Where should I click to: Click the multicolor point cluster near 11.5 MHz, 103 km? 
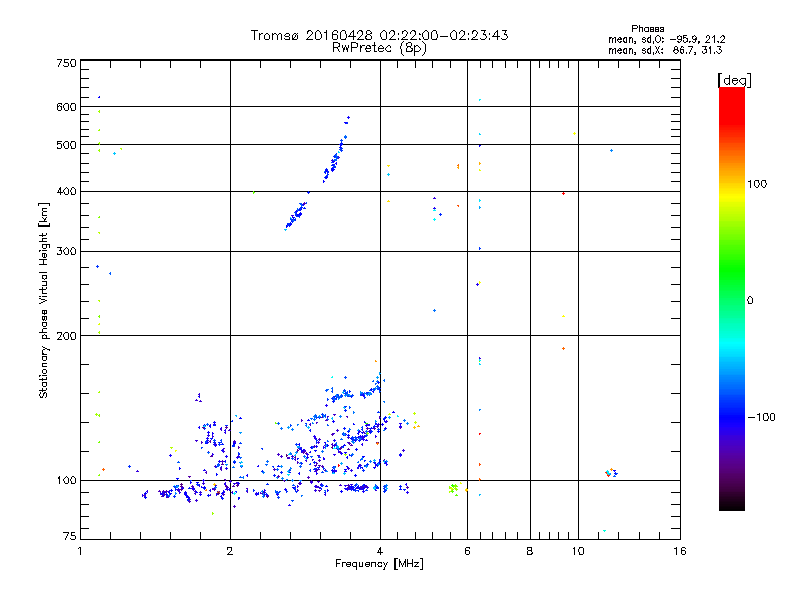[611, 473]
